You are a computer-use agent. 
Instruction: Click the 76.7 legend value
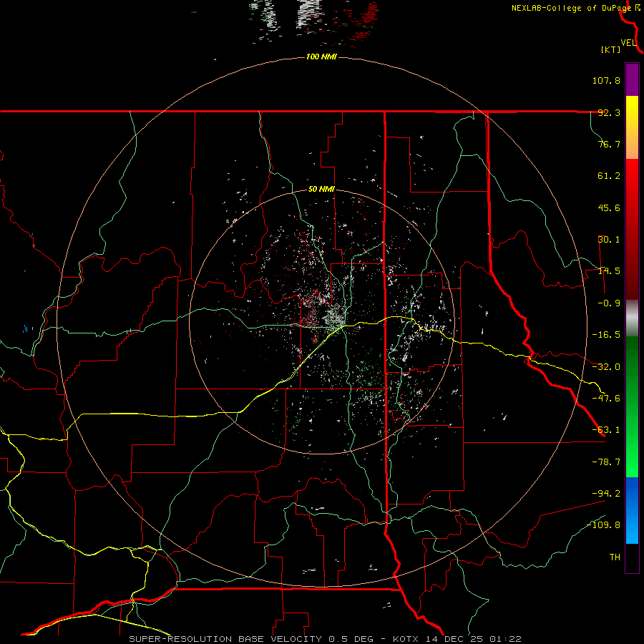609,144
